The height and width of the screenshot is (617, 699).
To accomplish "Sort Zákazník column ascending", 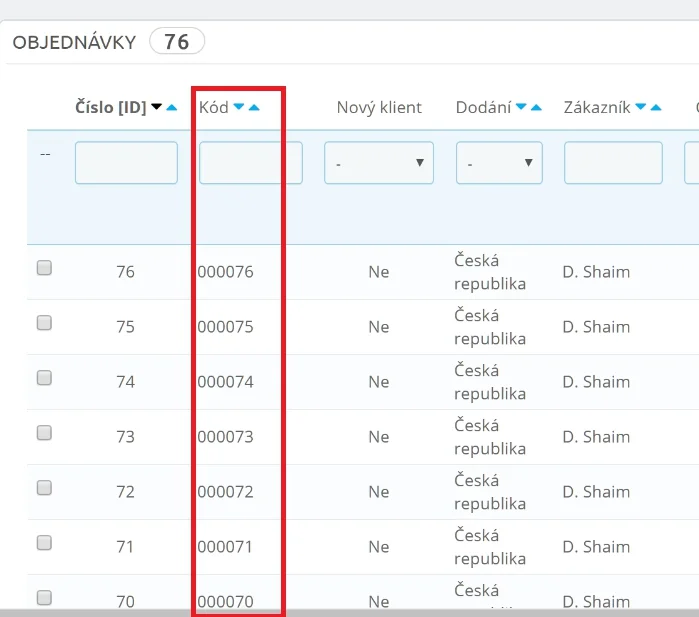I will (656, 108).
